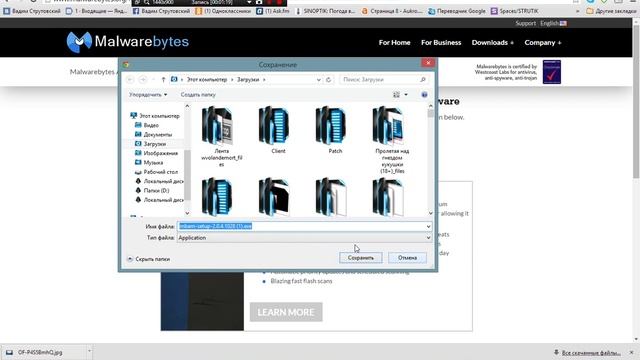Open the 'Тип файла' Application dropdown
Screen dimensions: 640x360
pyautogui.click(x=304, y=238)
